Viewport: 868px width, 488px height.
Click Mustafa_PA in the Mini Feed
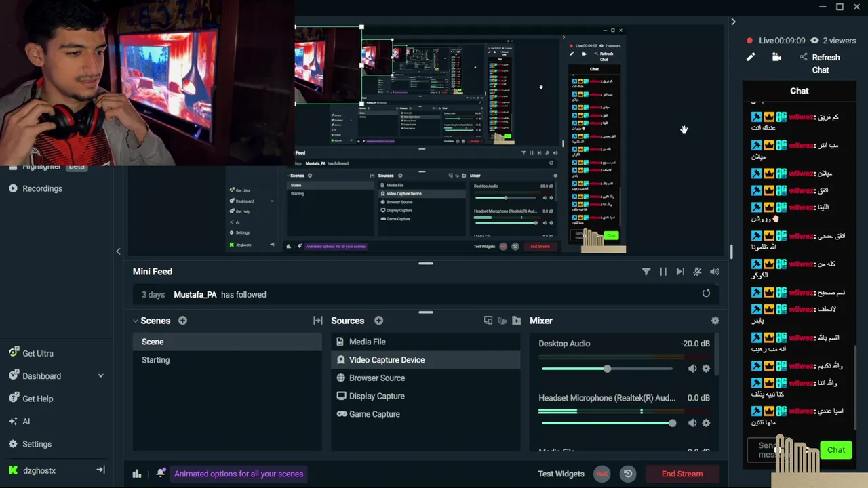195,294
